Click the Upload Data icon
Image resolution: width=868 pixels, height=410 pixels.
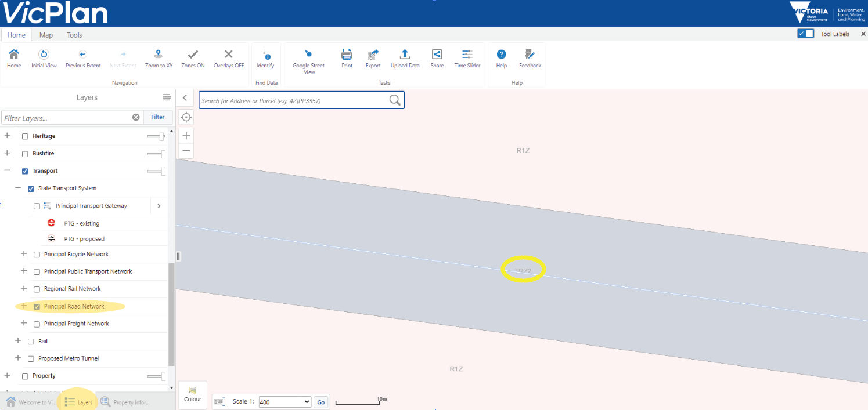405,55
